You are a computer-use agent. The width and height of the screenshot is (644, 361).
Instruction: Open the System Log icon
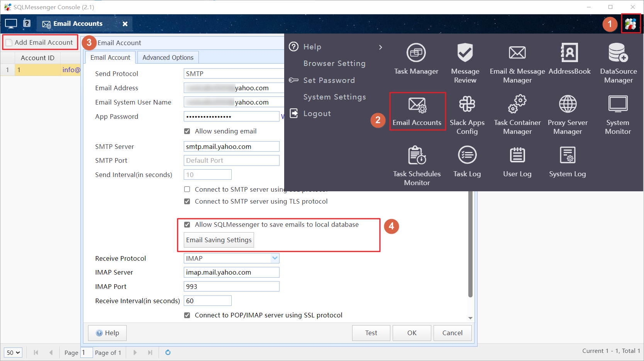568,162
